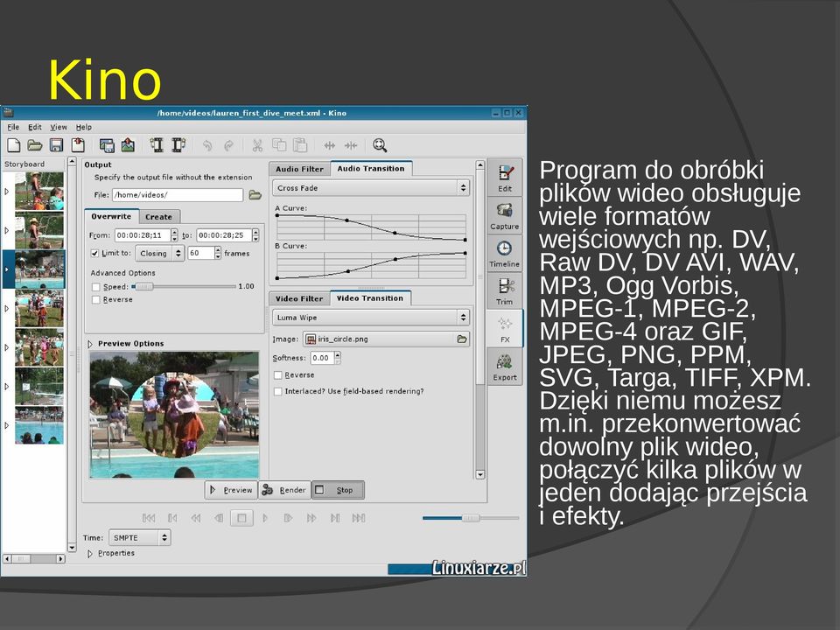Open the Luma Wipe dropdown
840x630 pixels.
point(371,318)
